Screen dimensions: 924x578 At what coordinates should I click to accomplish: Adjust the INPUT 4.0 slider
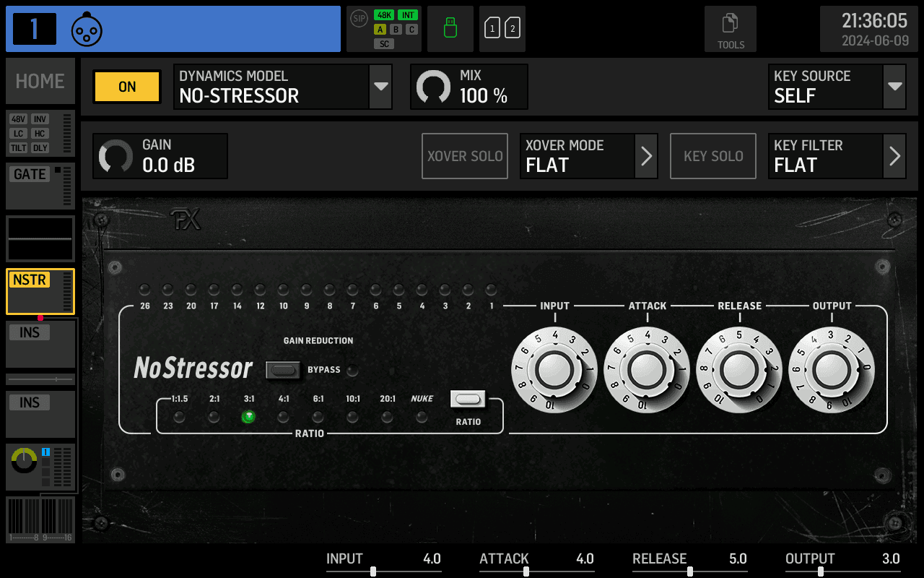[383, 564]
